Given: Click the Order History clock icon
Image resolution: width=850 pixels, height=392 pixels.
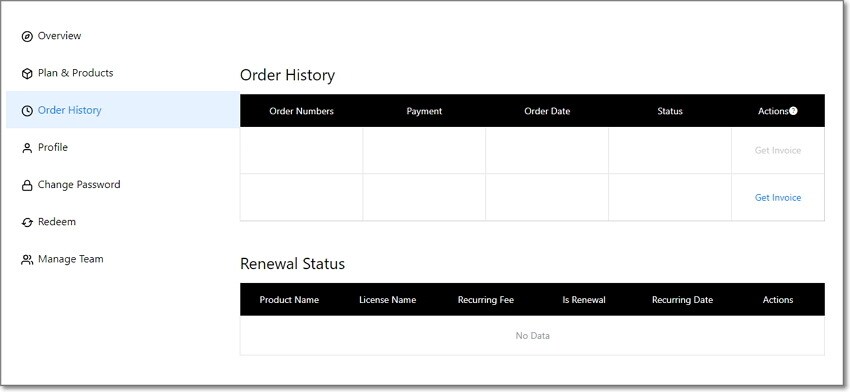Looking at the screenshot, I should click(x=27, y=111).
